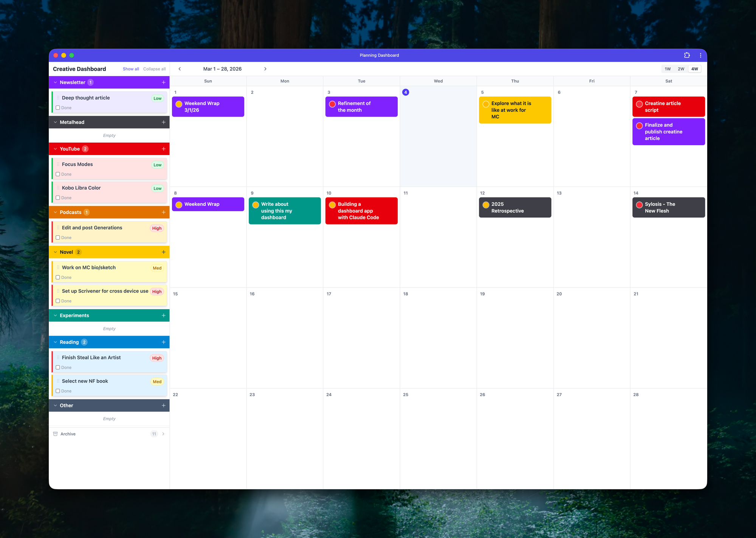Tick Done for Finish Steal Like an Artist

(58, 368)
